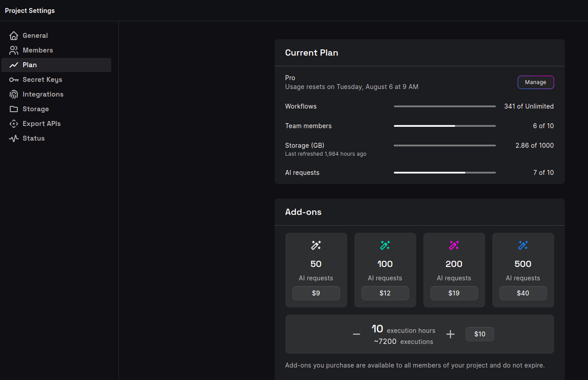Click the Team members usage bar
This screenshot has width=588, height=380.
[x=445, y=126]
